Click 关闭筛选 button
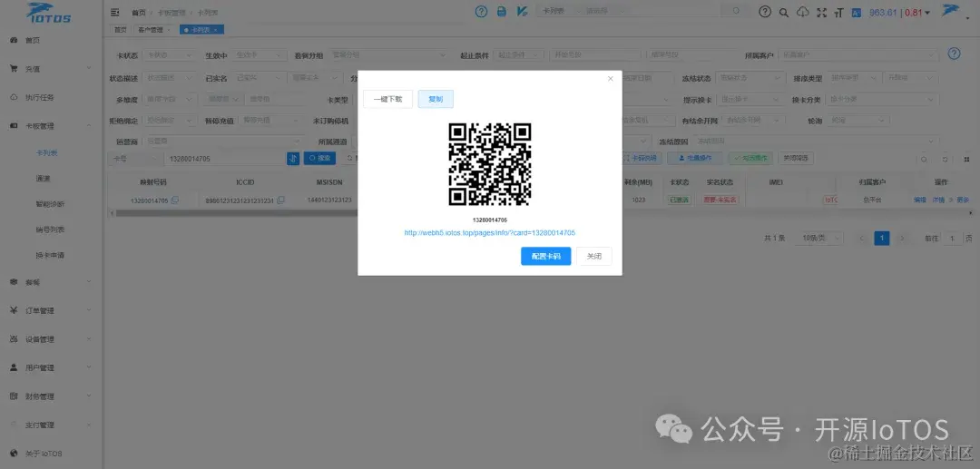Viewport: 980px width, 469px height. point(796,159)
